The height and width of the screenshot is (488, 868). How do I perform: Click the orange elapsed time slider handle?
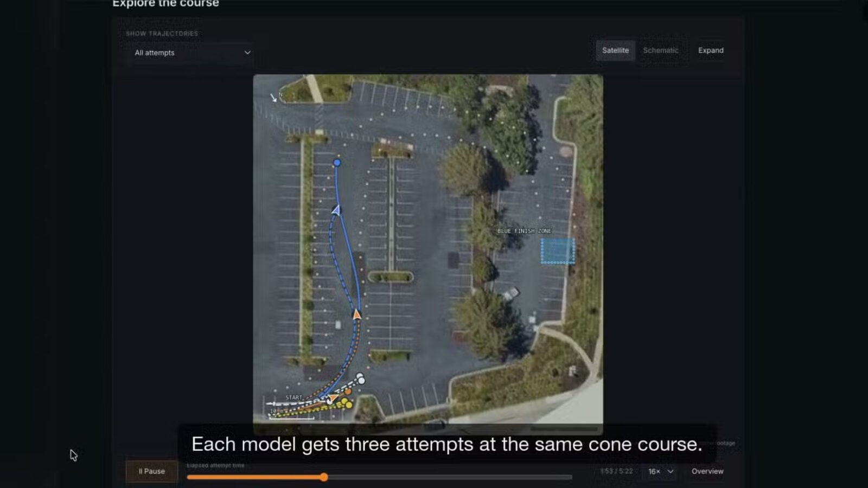tap(324, 477)
